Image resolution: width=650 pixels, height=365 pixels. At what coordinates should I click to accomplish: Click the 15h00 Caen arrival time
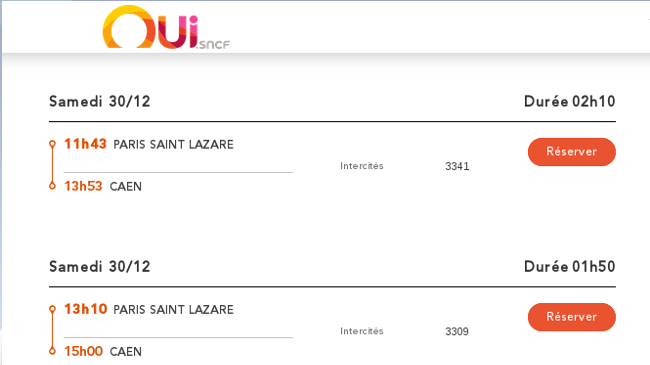coord(83,351)
